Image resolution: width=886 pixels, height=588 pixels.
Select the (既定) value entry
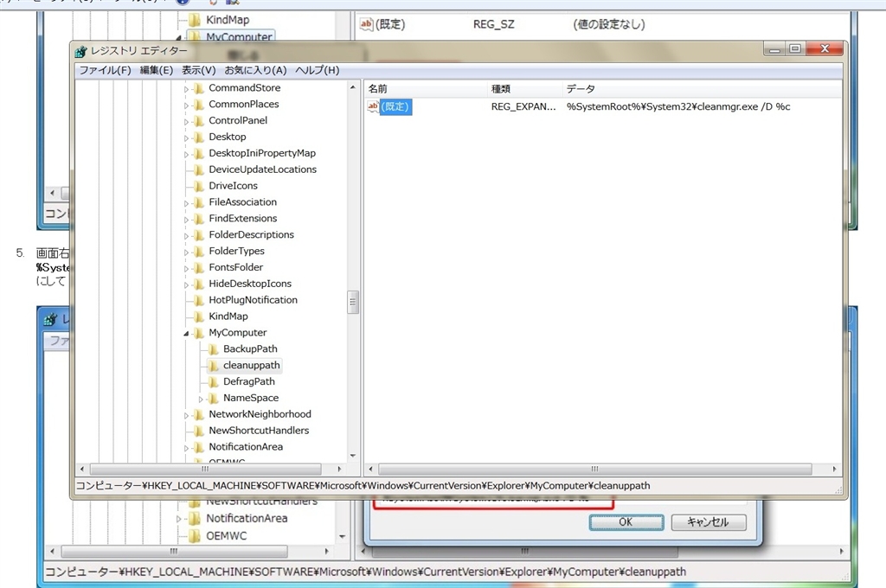[x=395, y=106]
